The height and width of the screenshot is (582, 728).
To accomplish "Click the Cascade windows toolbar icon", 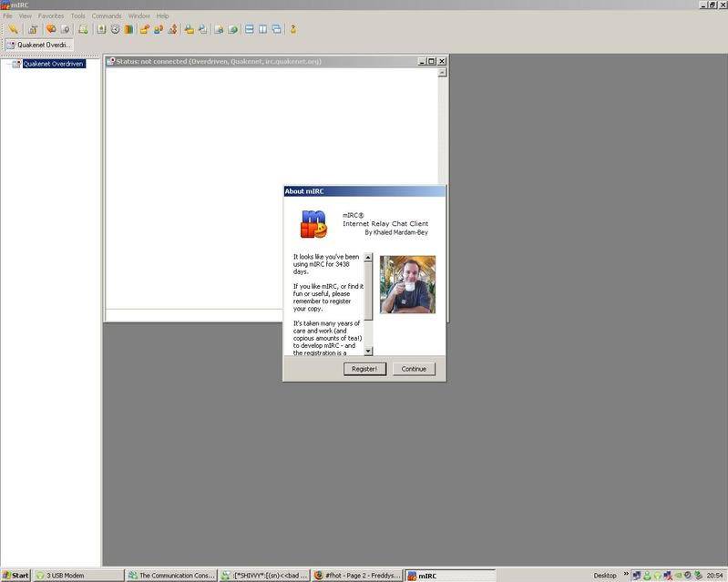I will (x=277, y=29).
